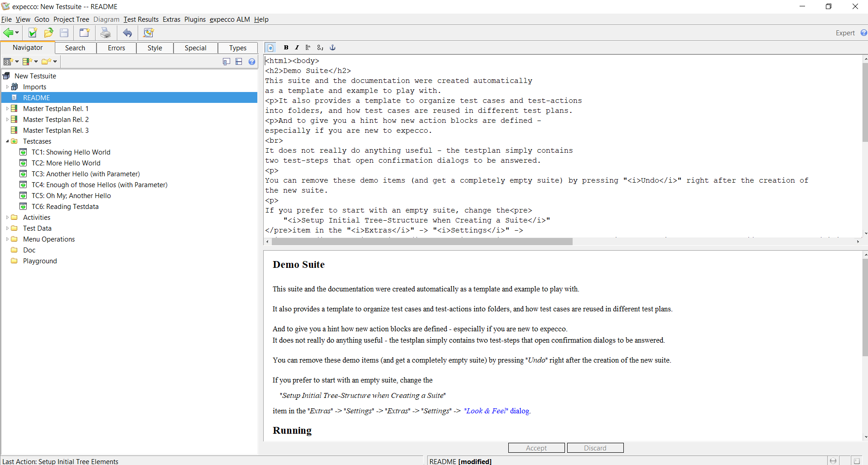Select TC3: Another Hello (with Parameter)
868x465 pixels.
click(86, 174)
